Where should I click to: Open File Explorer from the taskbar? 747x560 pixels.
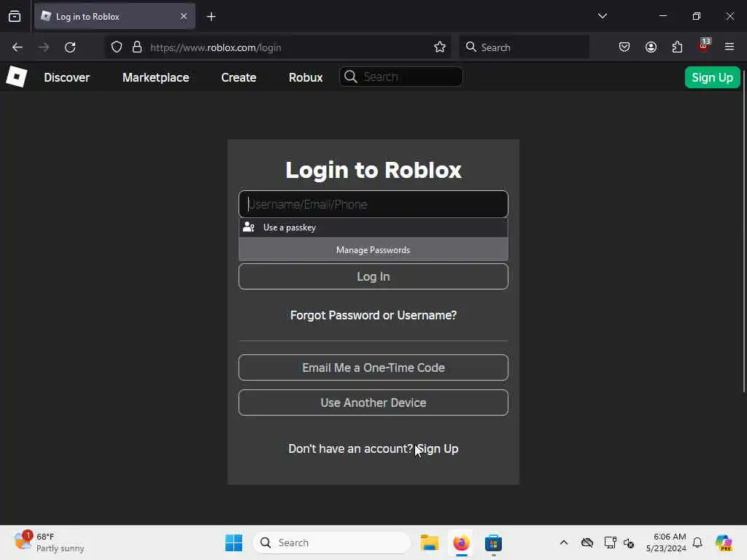click(429, 542)
